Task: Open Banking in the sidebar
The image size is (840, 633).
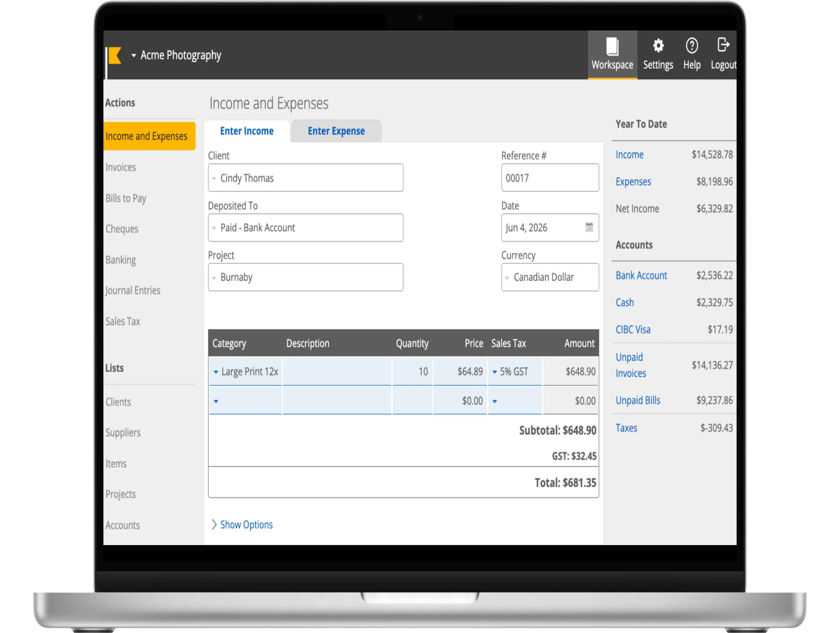Action: pyautogui.click(x=120, y=260)
